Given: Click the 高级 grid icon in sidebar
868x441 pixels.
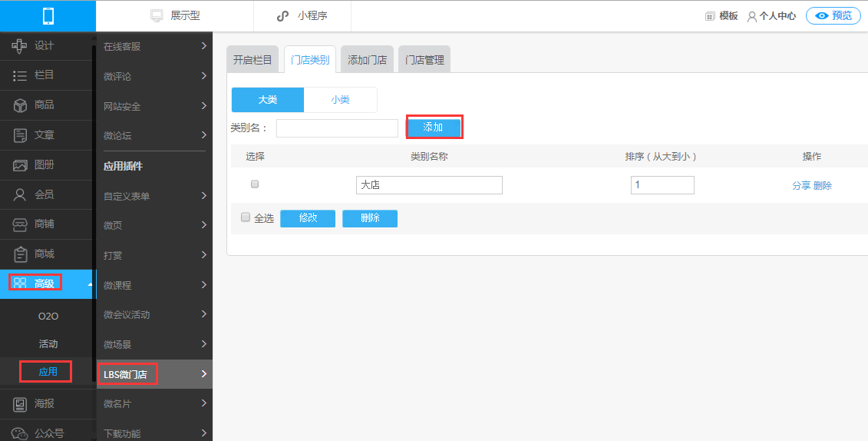Looking at the screenshot, I should pos(20,283).
